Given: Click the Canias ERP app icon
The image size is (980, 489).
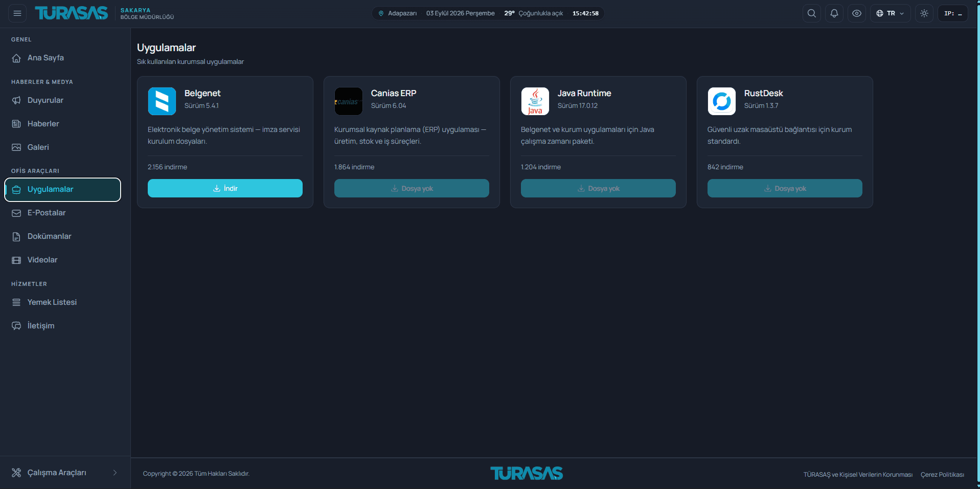Looking at the screenshot, I should click(x=349, y=101).
